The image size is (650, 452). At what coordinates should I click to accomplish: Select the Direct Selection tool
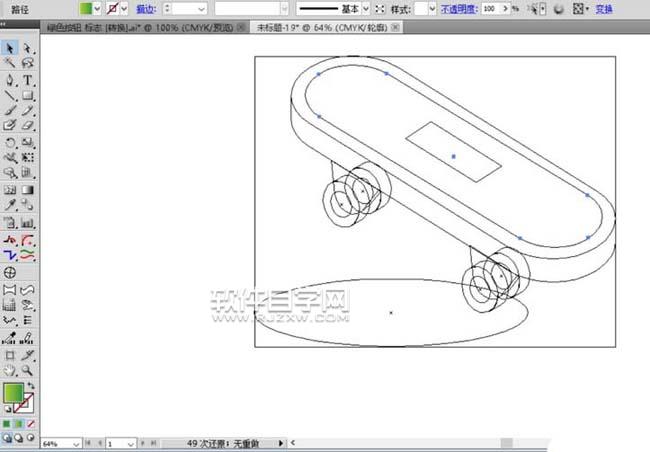28,47
